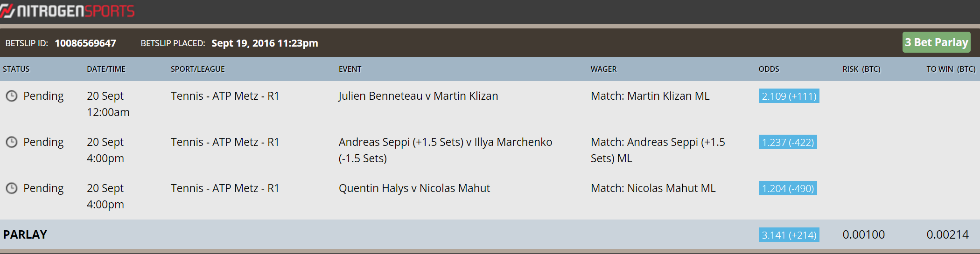Click the SPORT/LEAGUE column header
Screen dimensions: 980x254
pos(197,69)
